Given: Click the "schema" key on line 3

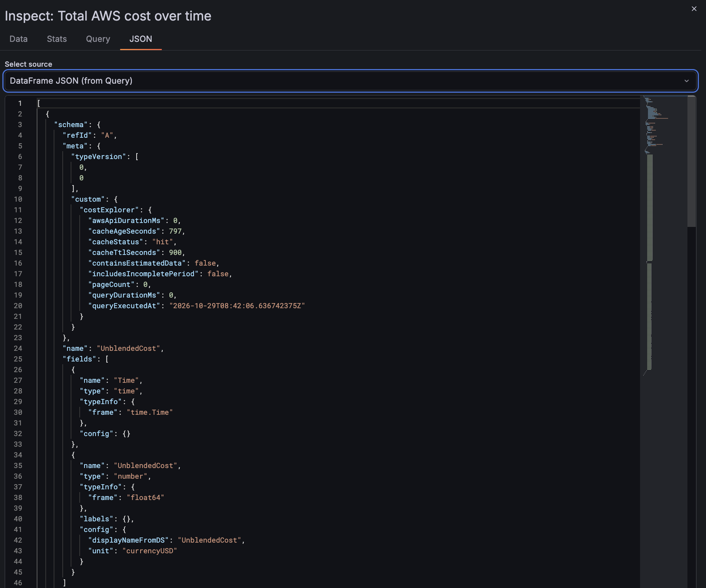Looking at the screenshot, I should point(71,125).
